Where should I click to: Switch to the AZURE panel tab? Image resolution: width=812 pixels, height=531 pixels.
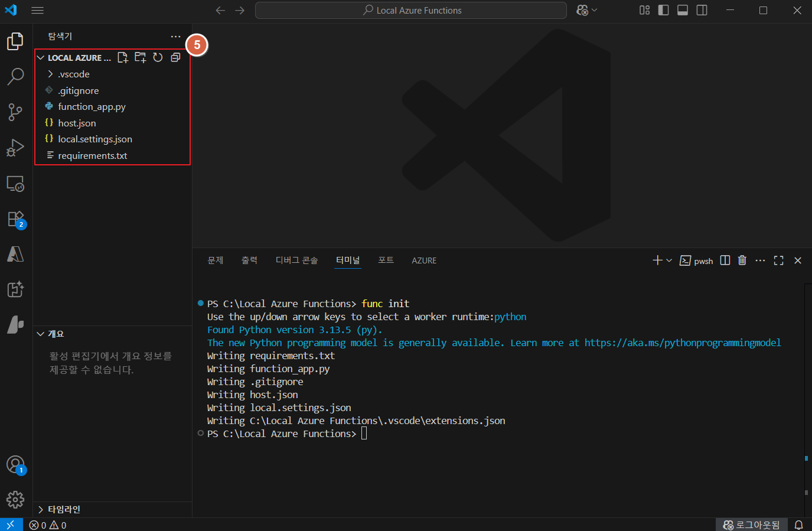424,260
